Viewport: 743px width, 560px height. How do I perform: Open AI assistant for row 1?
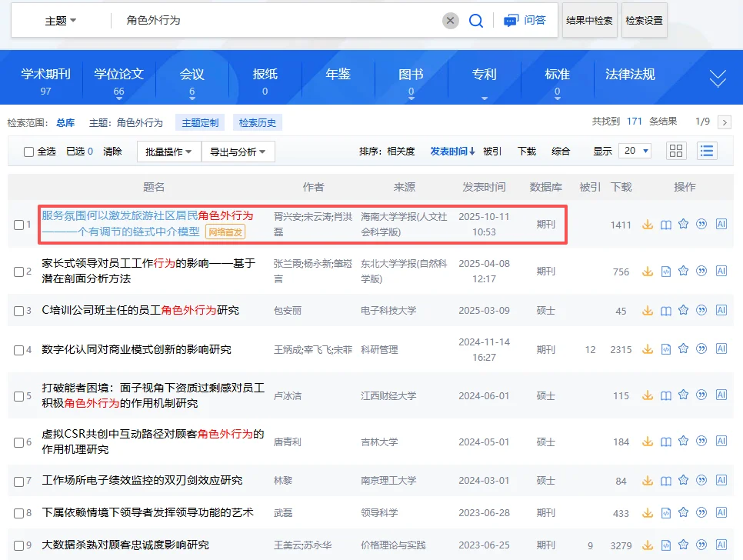[721, 224]
